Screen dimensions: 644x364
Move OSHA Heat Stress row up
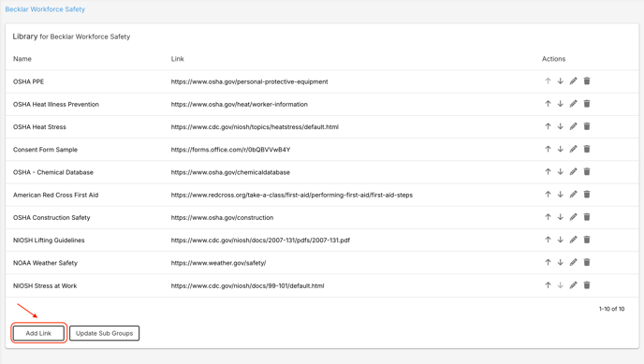[x=548, y=126]
